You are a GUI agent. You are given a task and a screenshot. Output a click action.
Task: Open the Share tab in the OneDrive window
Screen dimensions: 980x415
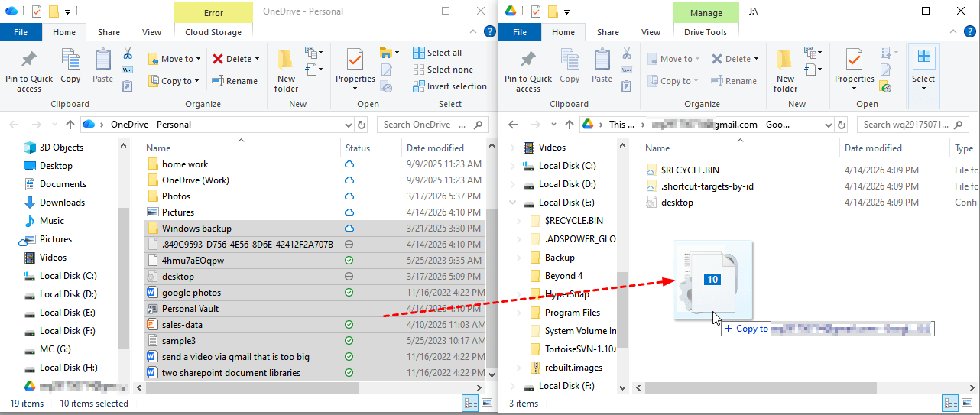coord(109,32)
